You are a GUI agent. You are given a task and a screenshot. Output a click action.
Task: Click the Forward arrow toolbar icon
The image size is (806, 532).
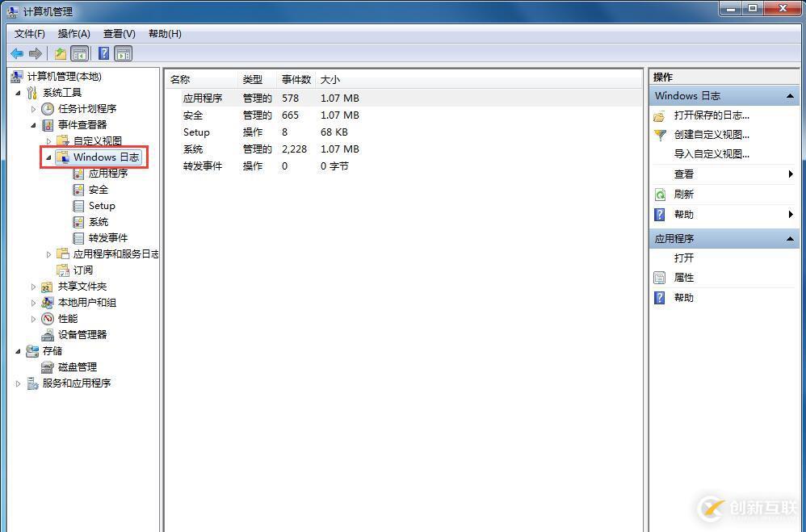click(36, 53)
